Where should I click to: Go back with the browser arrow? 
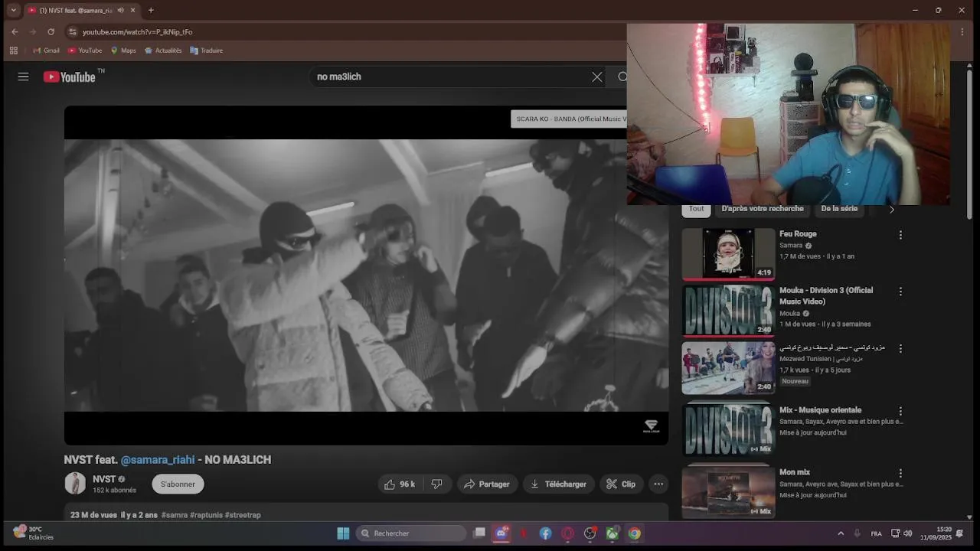tap(15, 31)
